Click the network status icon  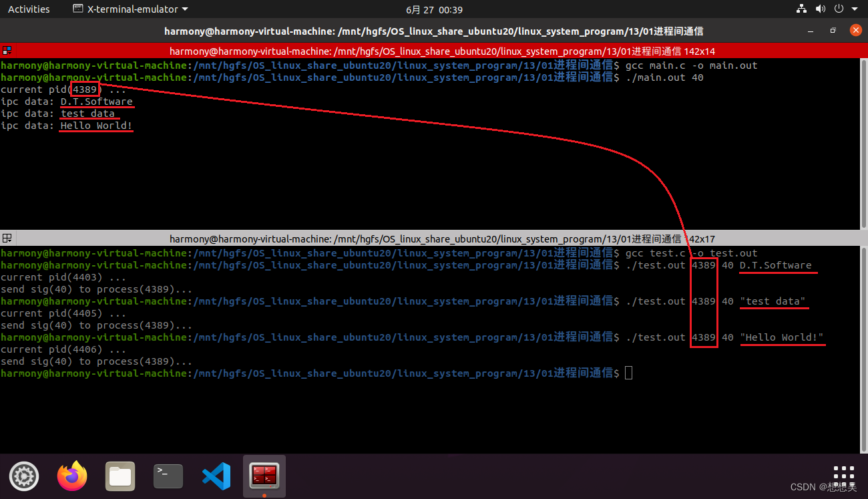pos(802,9)
